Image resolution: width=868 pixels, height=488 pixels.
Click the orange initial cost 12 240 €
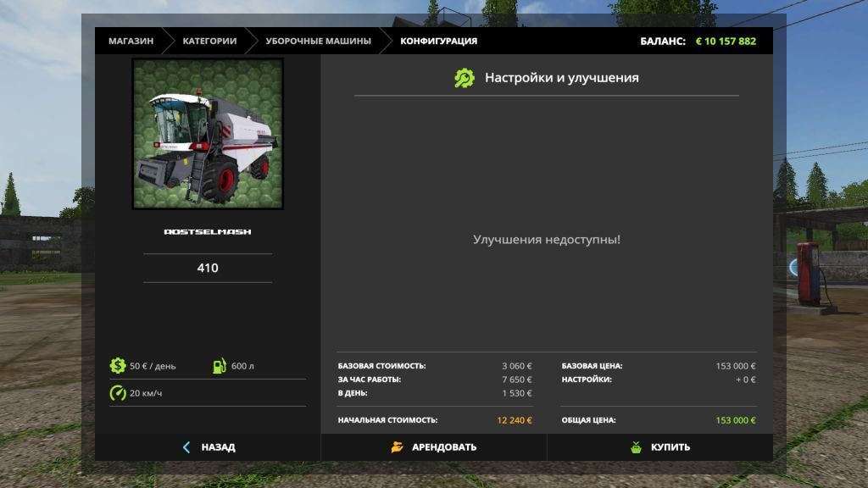515,420
